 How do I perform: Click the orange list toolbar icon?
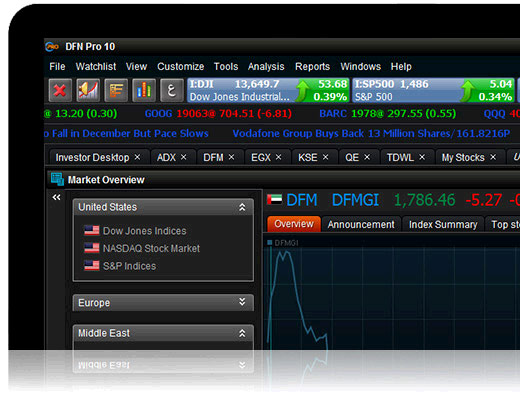click(x=116, y=90)
